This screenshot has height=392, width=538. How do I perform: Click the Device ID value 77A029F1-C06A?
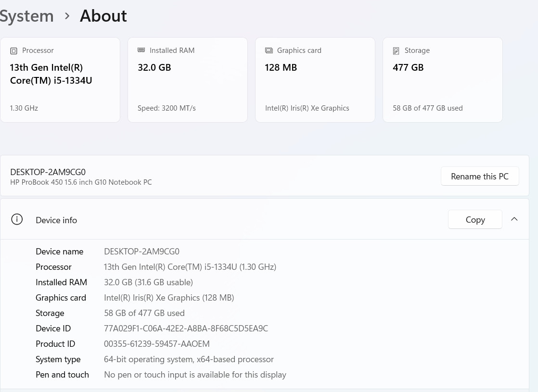(x=186, y=329)
